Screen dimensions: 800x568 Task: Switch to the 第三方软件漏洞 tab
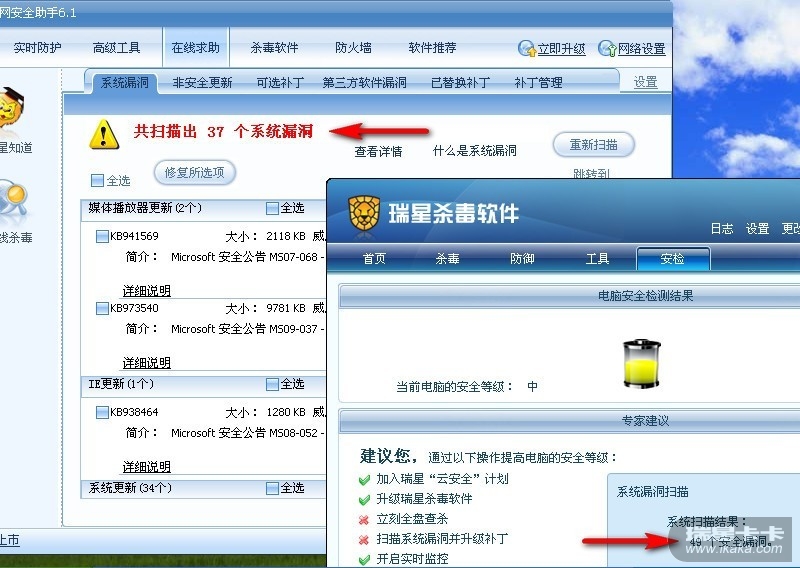pyautogui.click(x=364, y=83)
